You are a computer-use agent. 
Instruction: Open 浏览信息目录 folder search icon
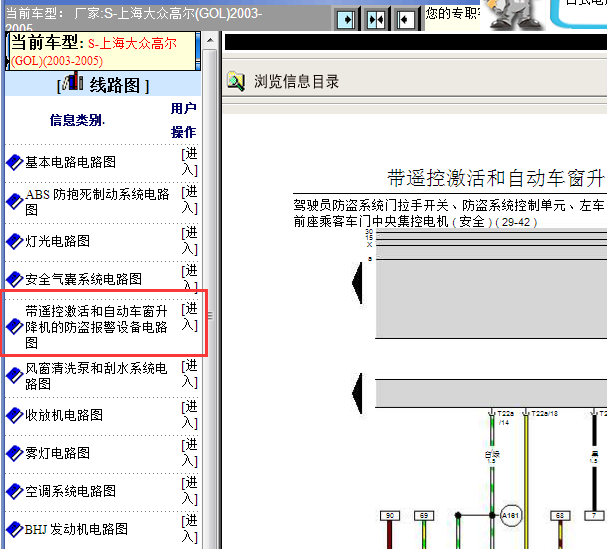pos(236,81)
